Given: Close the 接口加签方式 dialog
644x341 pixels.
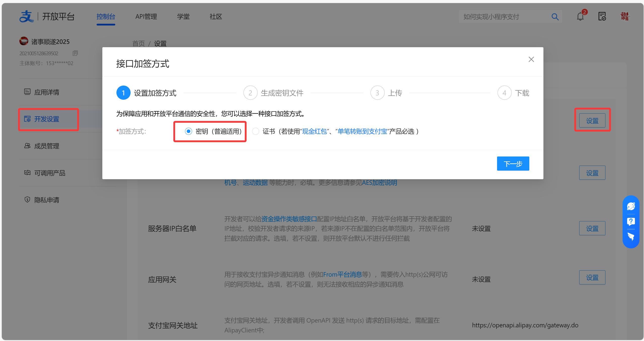Looking at the screenshot, I should pyautogui.click(x=531, y=59).
